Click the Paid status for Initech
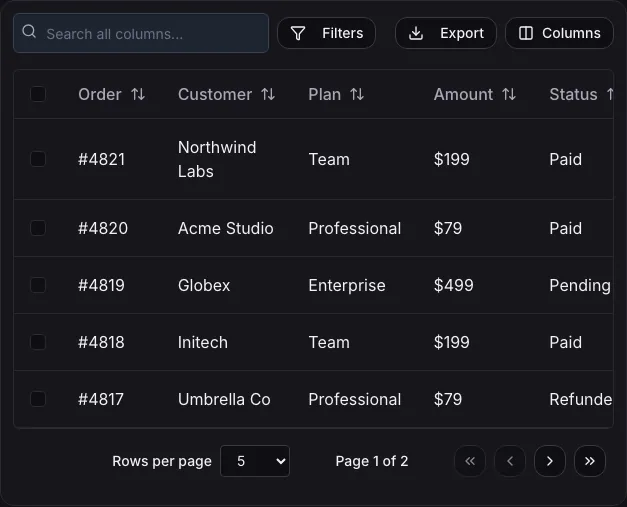Image resolution: width=627 pixels, height=507 pixels. (x=565, y=343)
